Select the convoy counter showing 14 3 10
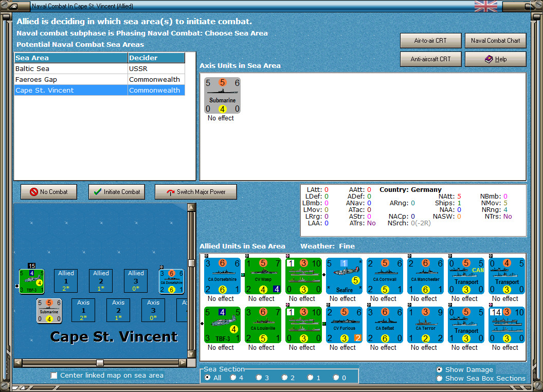The width and height of the screenshot is (543, 392). (506, 325)
